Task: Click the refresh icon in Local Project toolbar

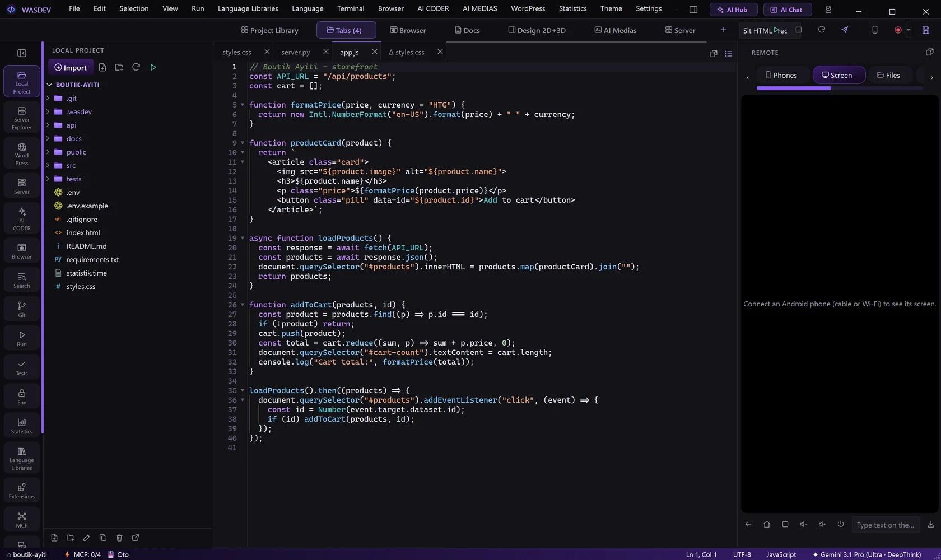Action: [136, 67]
